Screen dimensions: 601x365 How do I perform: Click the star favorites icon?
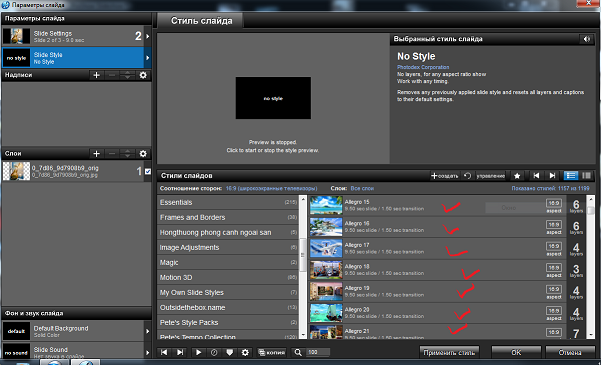[x=517, y=176]
